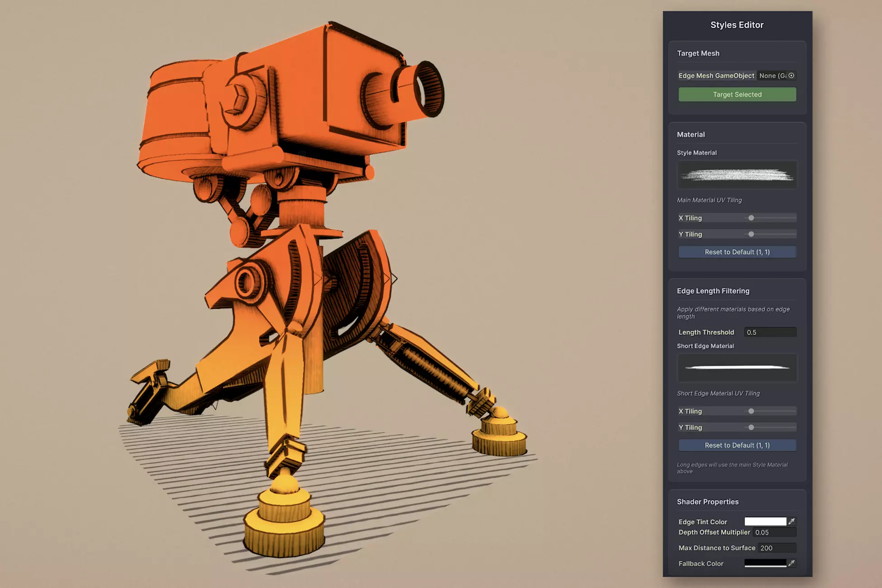Click the Depth Offset Multiplier field

click(x=774, y=532)
